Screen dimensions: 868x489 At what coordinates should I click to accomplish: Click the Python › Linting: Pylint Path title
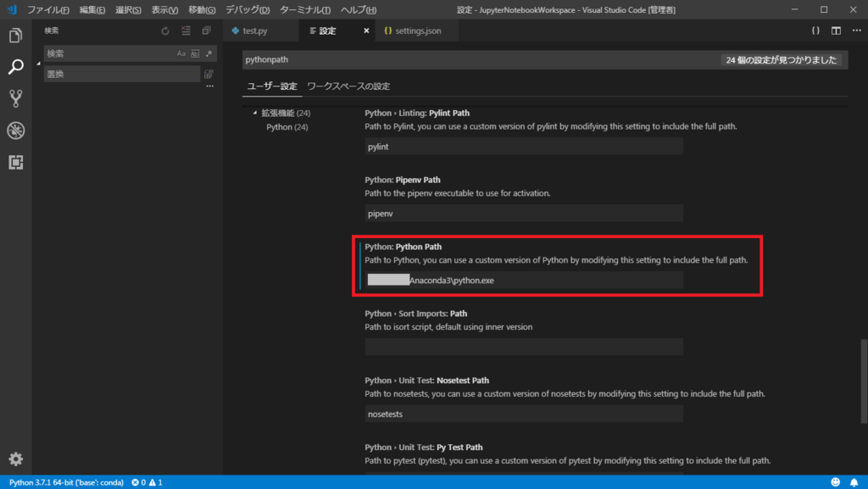click(417, 113)
